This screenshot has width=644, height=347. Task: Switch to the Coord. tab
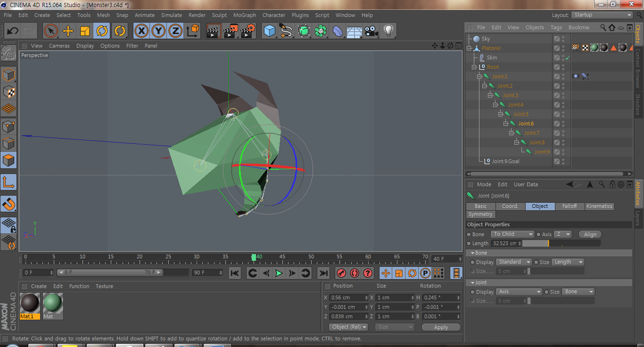point(510,207)
